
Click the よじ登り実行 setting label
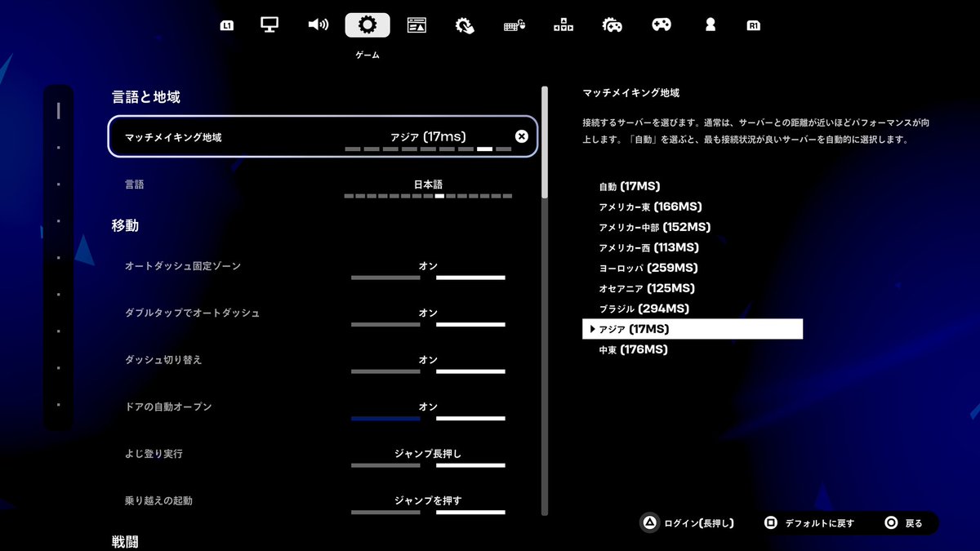tap(154, 454)
